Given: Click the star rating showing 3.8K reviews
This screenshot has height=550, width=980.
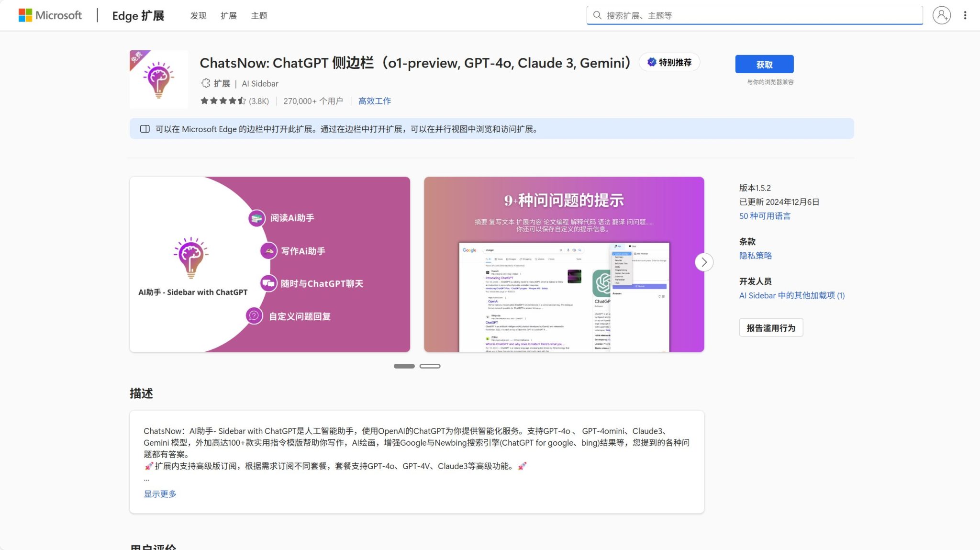Looking at the screenshot, I should coord(234,101).
